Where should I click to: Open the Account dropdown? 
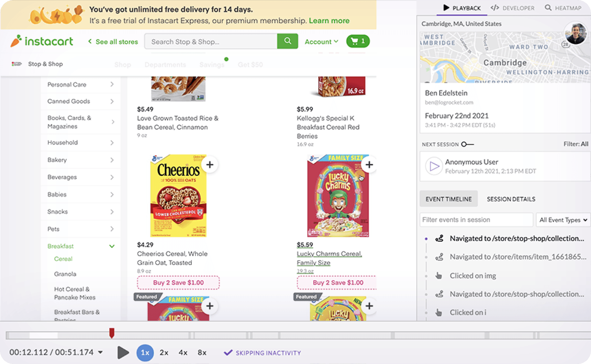tap(321, 42)
